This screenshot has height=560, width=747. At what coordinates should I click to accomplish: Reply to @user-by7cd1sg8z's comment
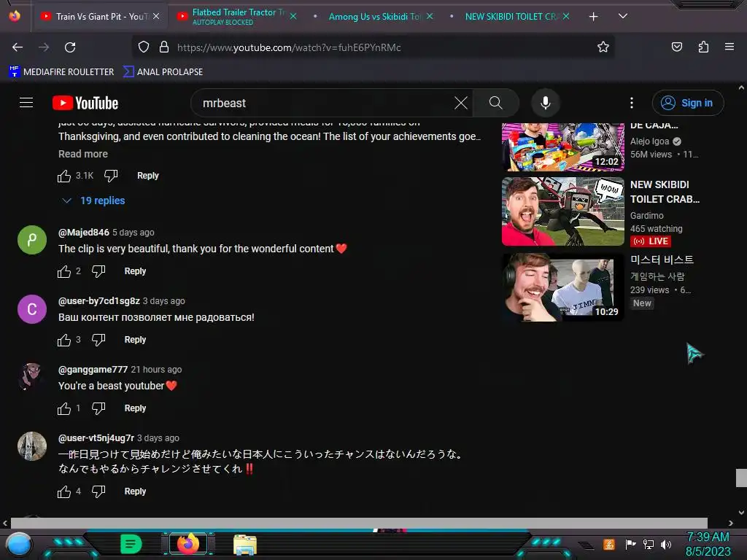[135, 340]
